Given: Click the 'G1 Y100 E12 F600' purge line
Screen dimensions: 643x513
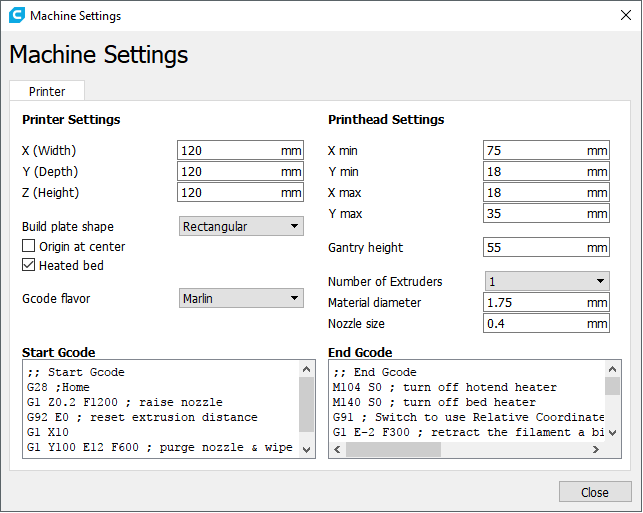Looking at the screenshot, I should point(160,447).
